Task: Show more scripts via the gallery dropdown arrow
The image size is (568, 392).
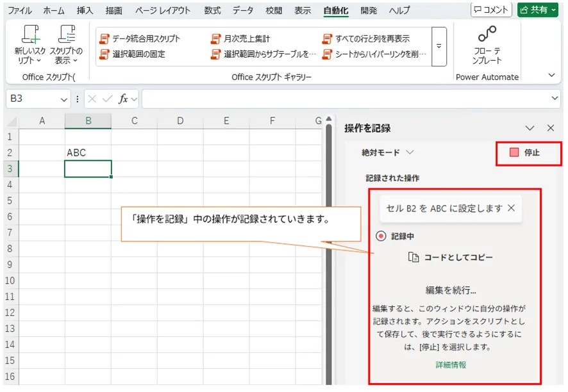Action: (438, 46)
